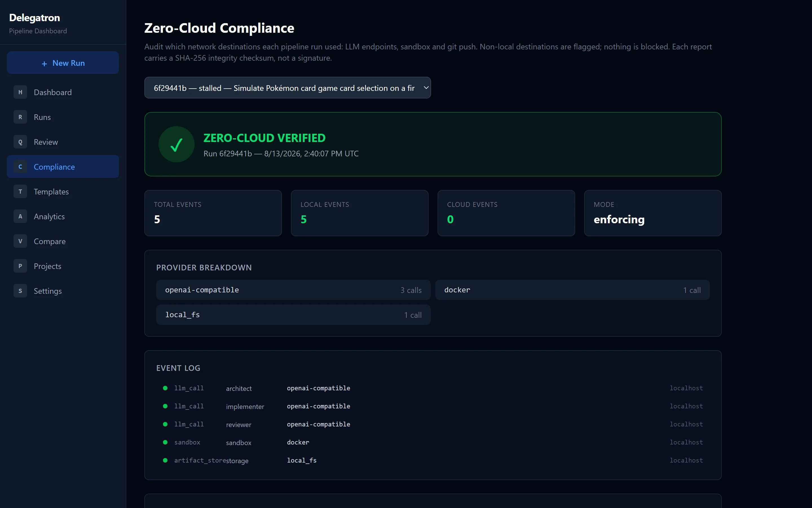Screen dimensions: 812x508
Task: Open the Compare view
Action: (x=63, y=241)
